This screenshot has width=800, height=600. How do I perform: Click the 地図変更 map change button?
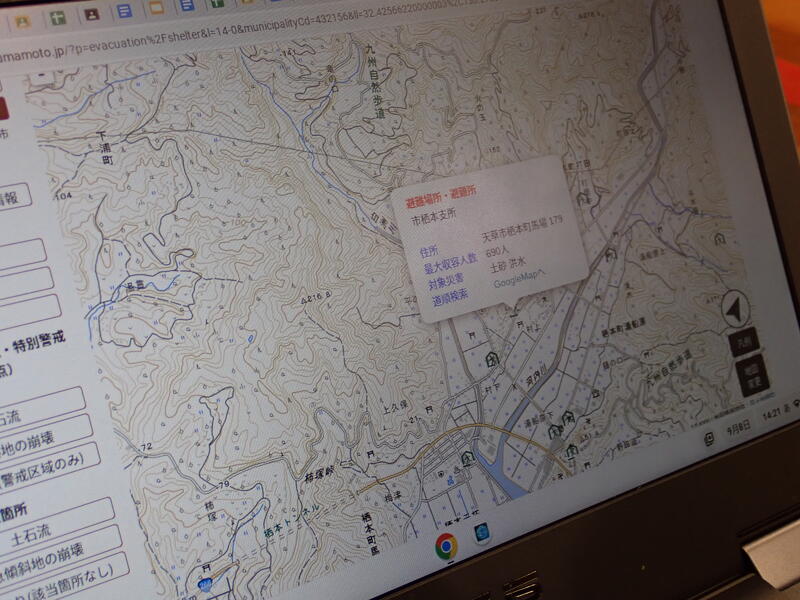tap(754, 376)
